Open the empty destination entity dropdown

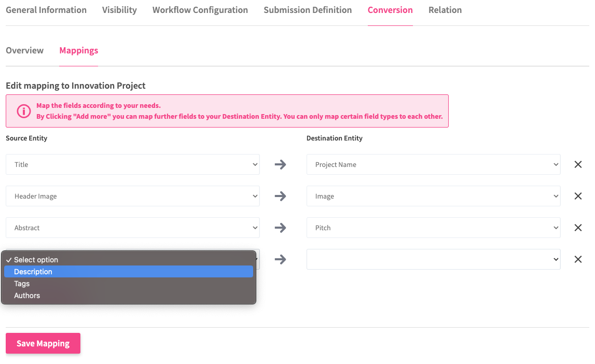(433, 259)
